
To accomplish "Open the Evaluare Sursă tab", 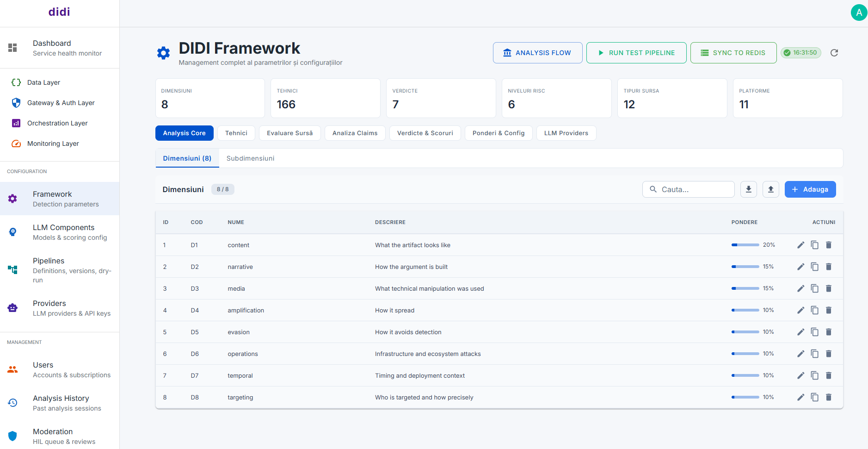I will click(290, 133).
